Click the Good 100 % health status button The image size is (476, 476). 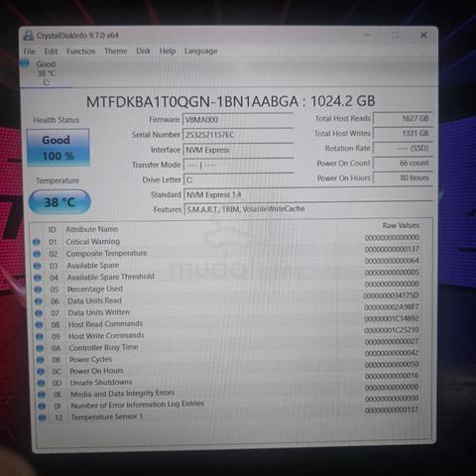tap(59, 148)
